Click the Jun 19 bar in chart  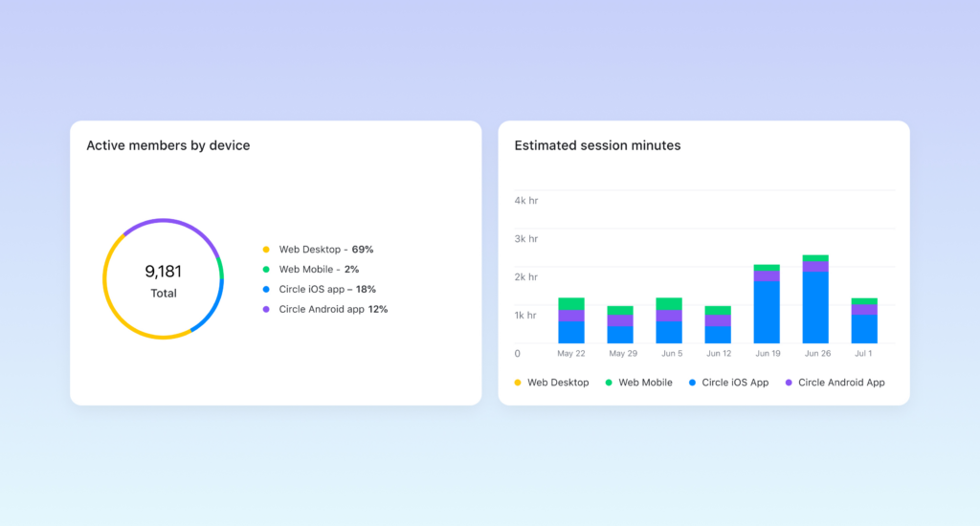(767, 303)
